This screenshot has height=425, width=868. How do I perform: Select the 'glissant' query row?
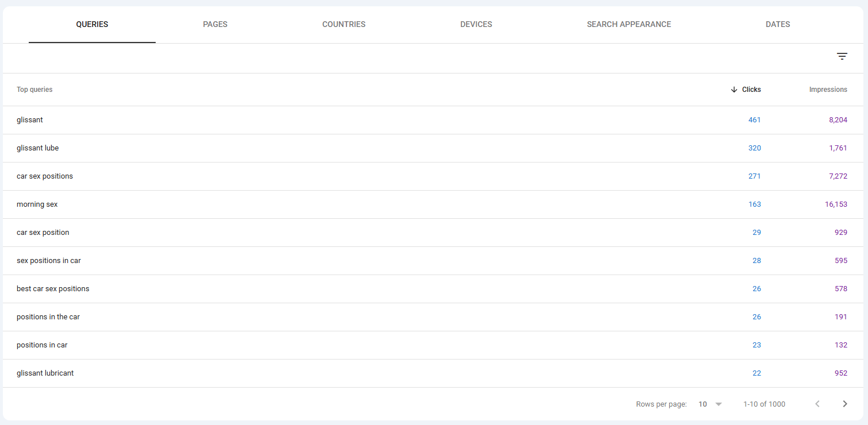[30, 120]
